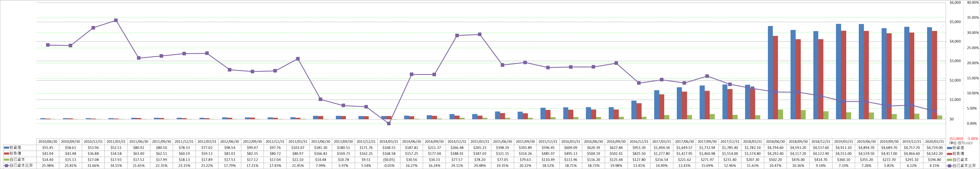Click the red total liabilities bar for 2020/03/31

pyautogui.click(x=934, y=75)
